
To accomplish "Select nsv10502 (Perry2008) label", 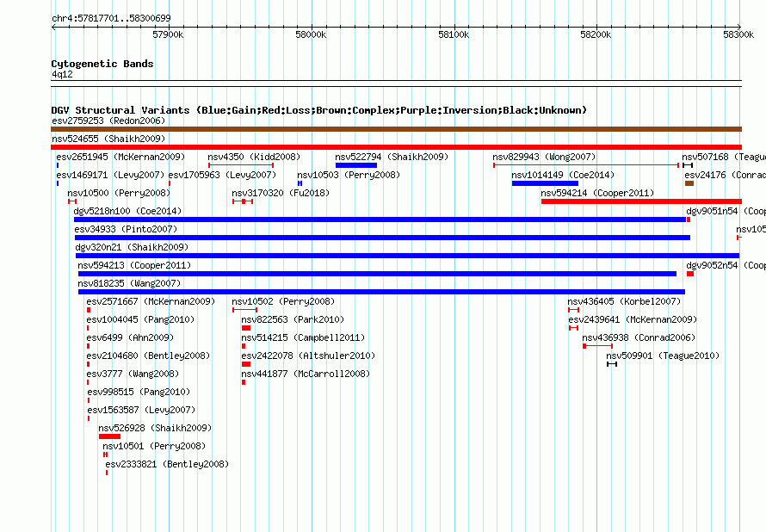I will (283, 301).
